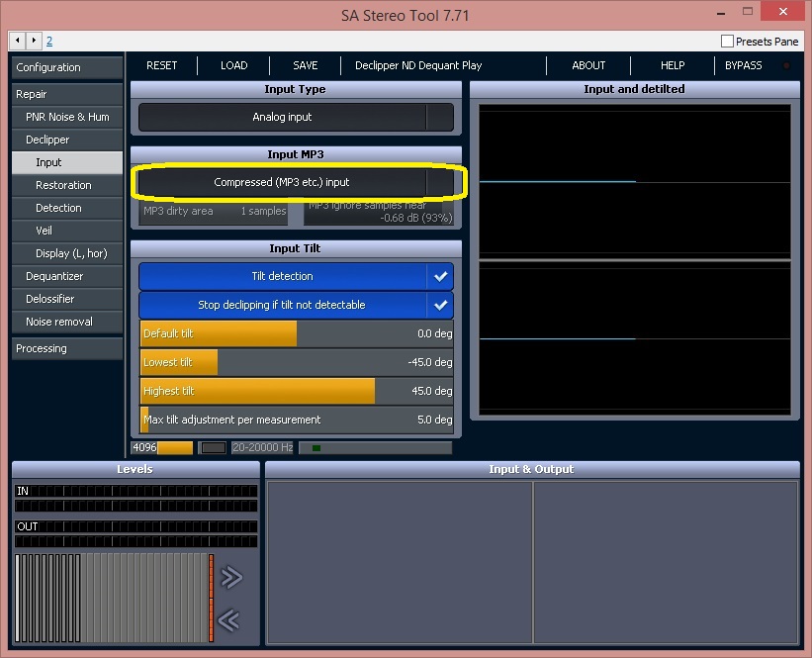812x658 pixels.
Task: Click the SAVE button
Action: click(306, 65)
